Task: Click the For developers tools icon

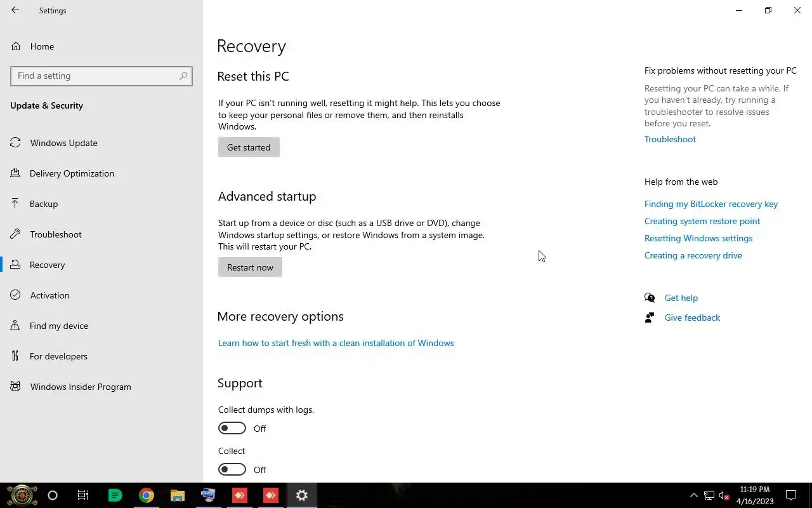Action: (16, 356)
